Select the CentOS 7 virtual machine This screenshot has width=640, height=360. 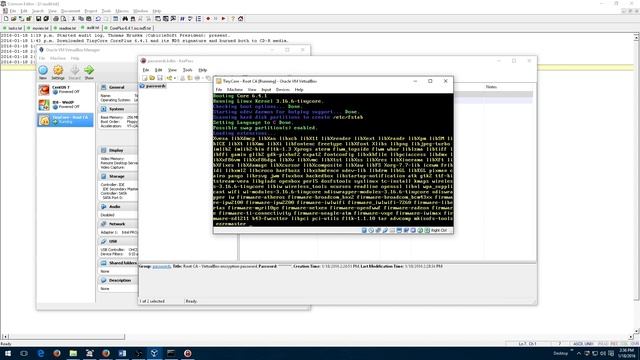[x=65, y=90]
